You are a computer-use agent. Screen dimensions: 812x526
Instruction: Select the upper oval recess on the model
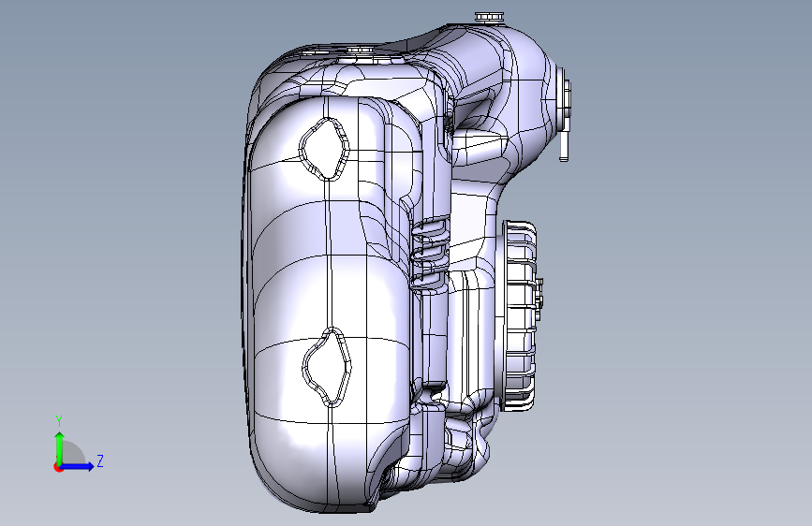[324, 149]
